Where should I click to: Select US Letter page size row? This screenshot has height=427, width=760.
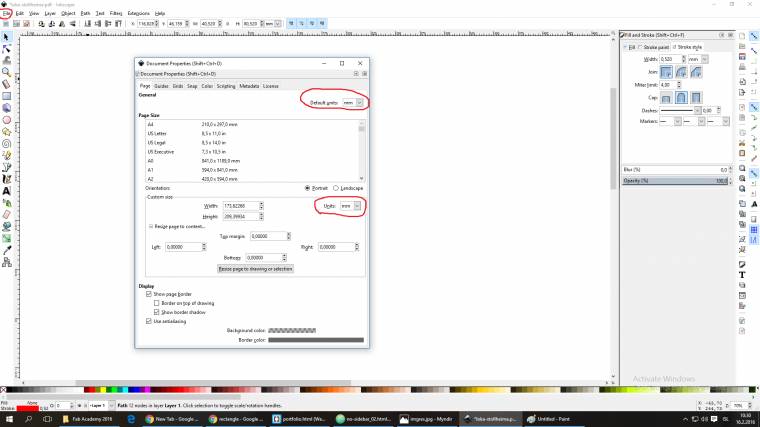pos(253,133)
